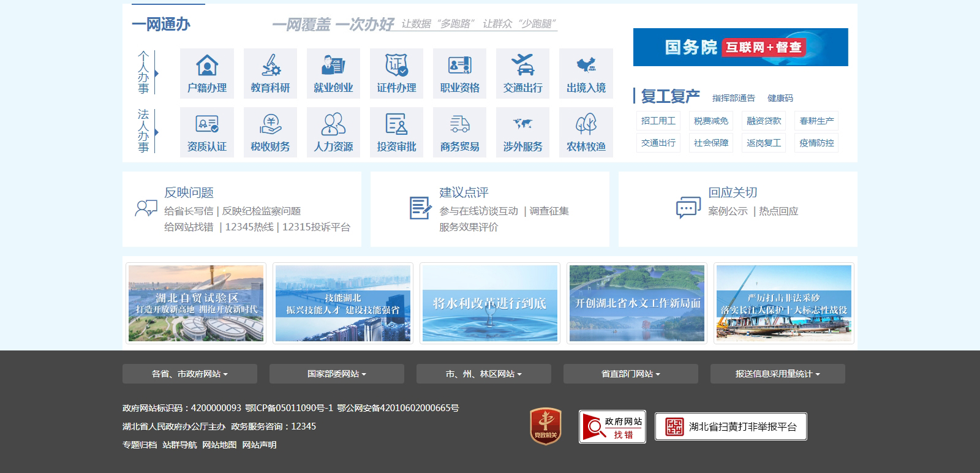Screen dimensions: 980x473
Task: Switch to the 个人办事 category
Action: tap(144, 73)
